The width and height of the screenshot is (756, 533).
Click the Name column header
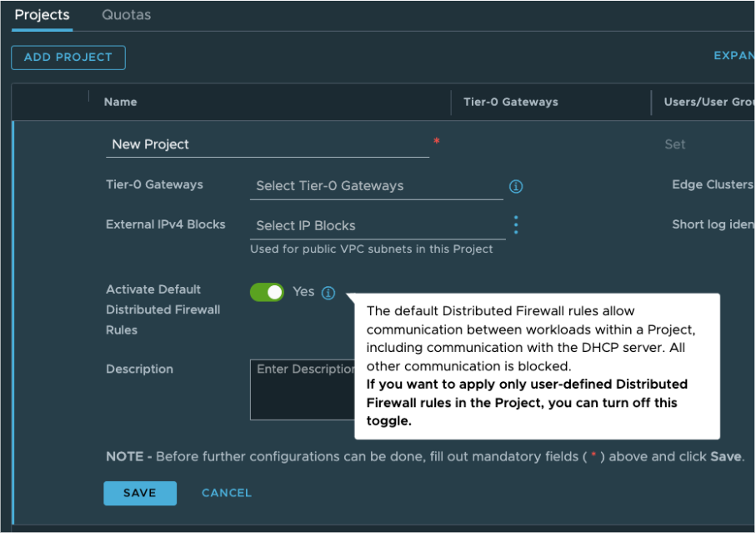point(121,102)
